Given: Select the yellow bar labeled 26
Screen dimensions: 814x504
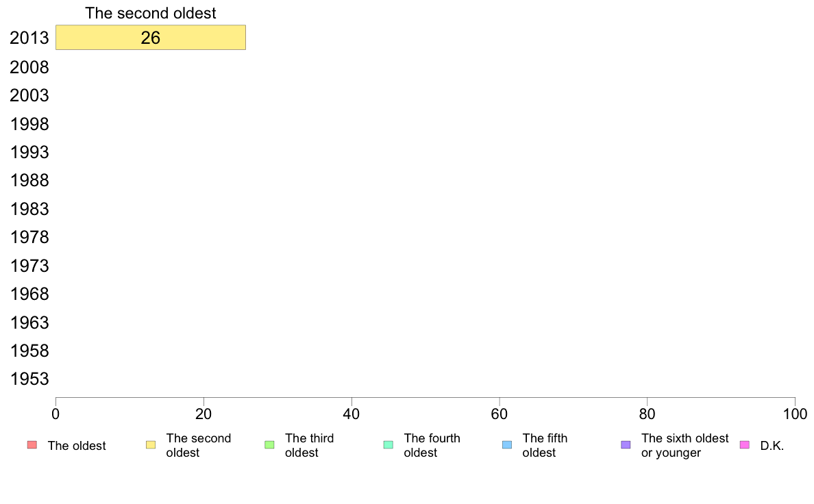Looking at the screenshot, I should pos(151,38).
